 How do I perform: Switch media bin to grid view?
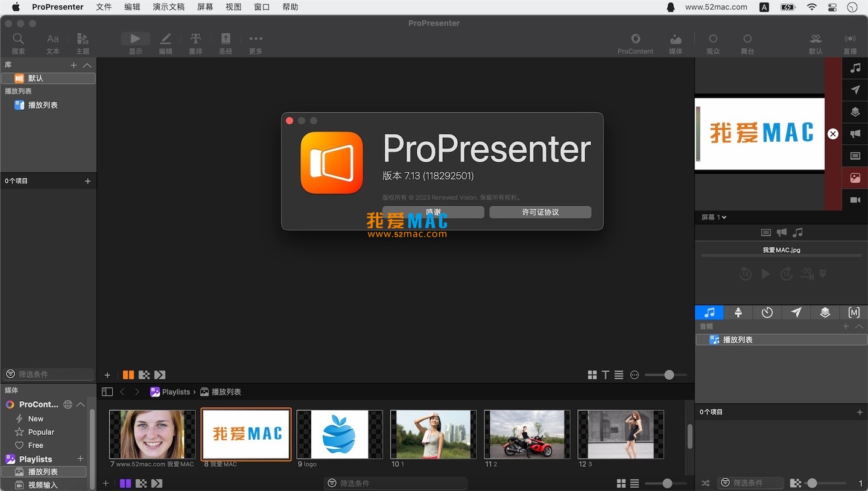(621, 483)
